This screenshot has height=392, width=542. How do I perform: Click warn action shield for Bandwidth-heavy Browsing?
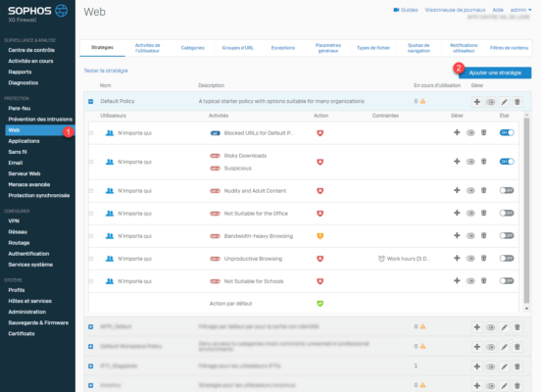point(320,236)
